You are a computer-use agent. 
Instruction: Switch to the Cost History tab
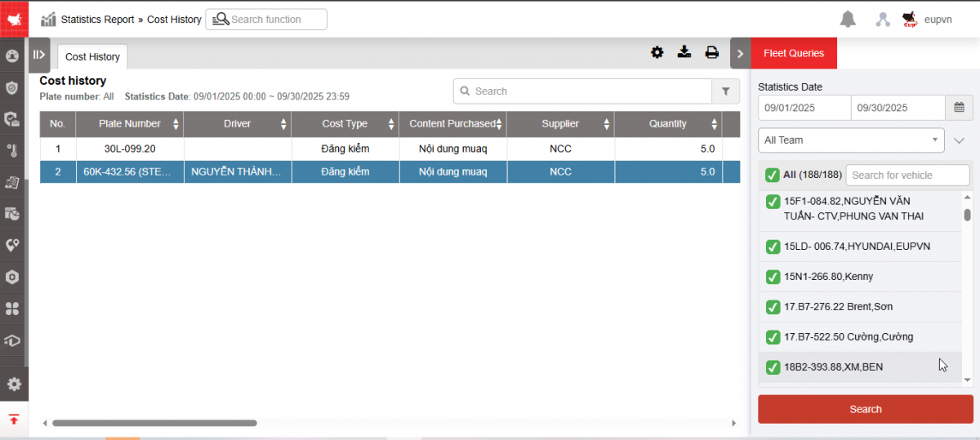pos(92,57)
